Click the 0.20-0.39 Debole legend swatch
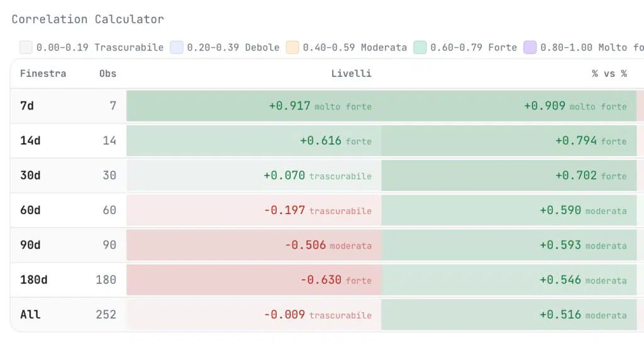The image size is (644, 347). pos(177,47)
